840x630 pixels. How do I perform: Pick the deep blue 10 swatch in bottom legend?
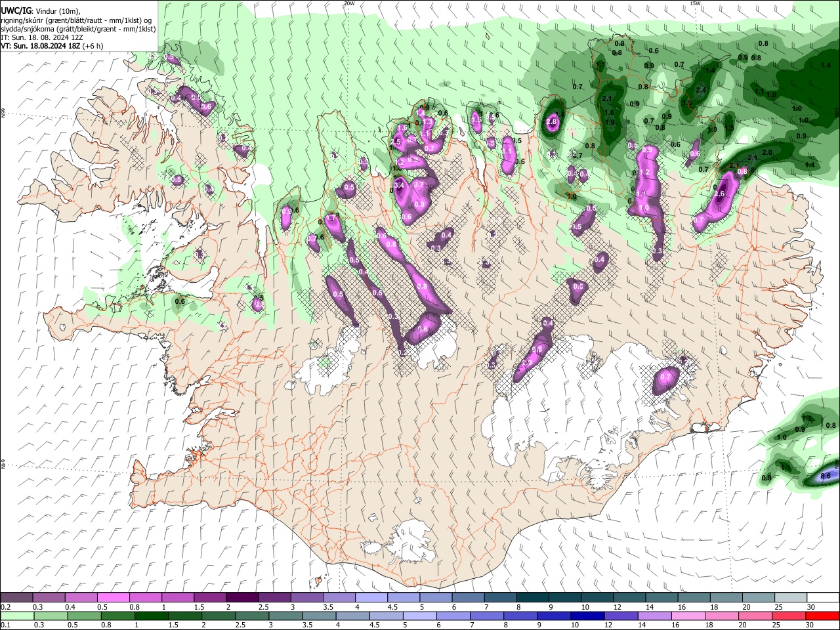pyautogui.click(x=587, y=616)
